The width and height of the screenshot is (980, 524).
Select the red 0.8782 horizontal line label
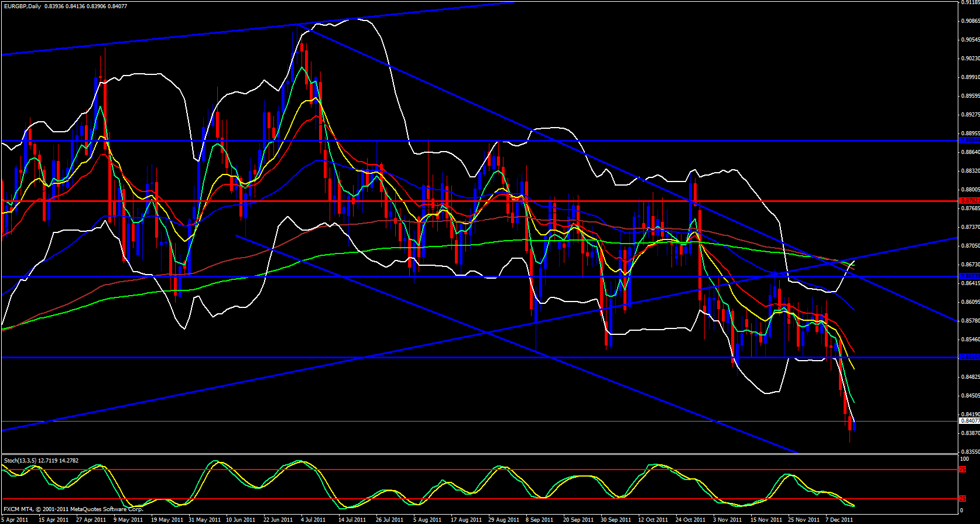(x=968, y=201)
